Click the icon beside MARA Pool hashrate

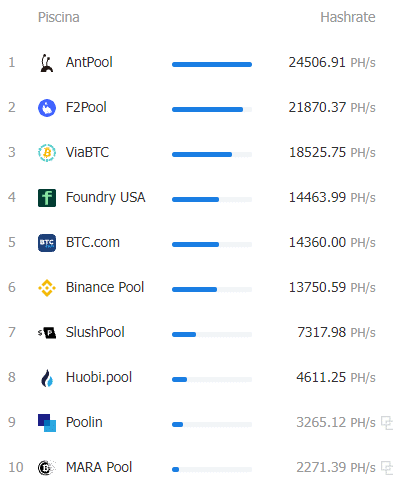click(387, 468)
